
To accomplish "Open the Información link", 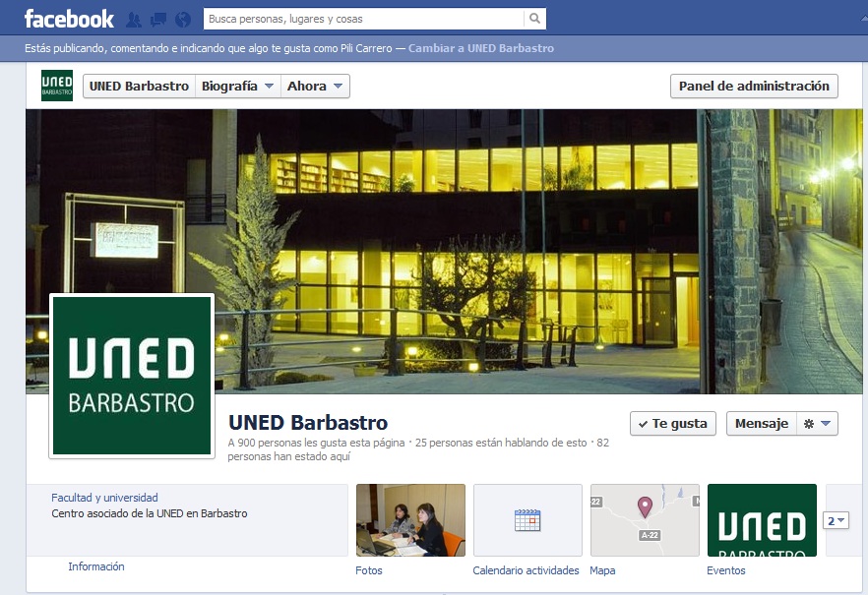I will (x=96, y=566).
